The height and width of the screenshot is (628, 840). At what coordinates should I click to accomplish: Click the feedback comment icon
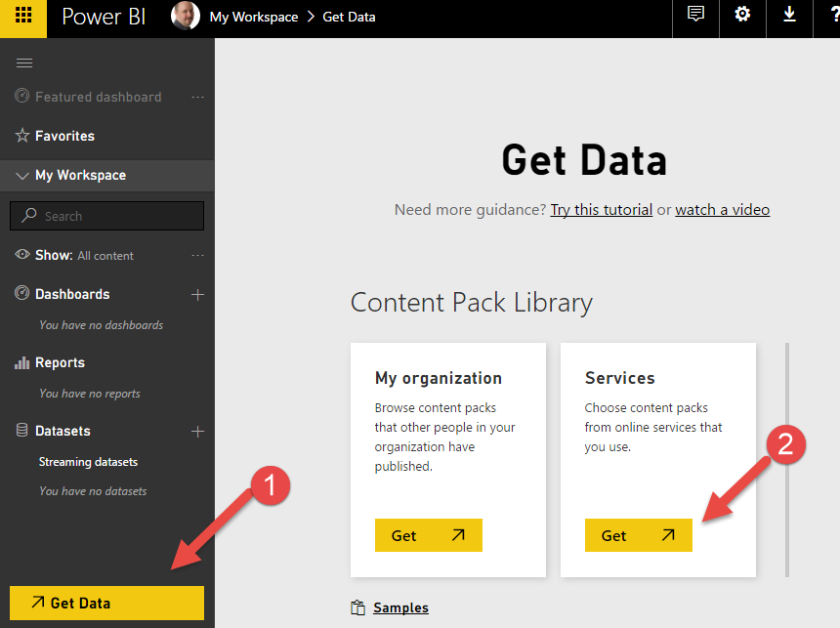point(695,15)
